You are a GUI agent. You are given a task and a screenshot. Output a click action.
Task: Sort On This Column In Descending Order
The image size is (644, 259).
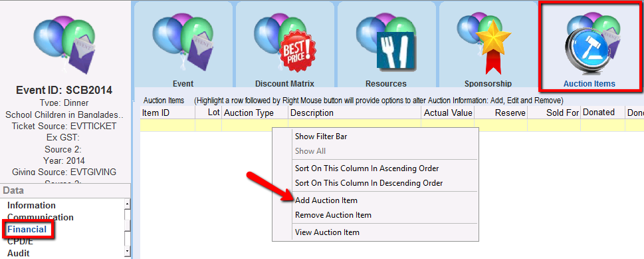click(x=369, y=183)
